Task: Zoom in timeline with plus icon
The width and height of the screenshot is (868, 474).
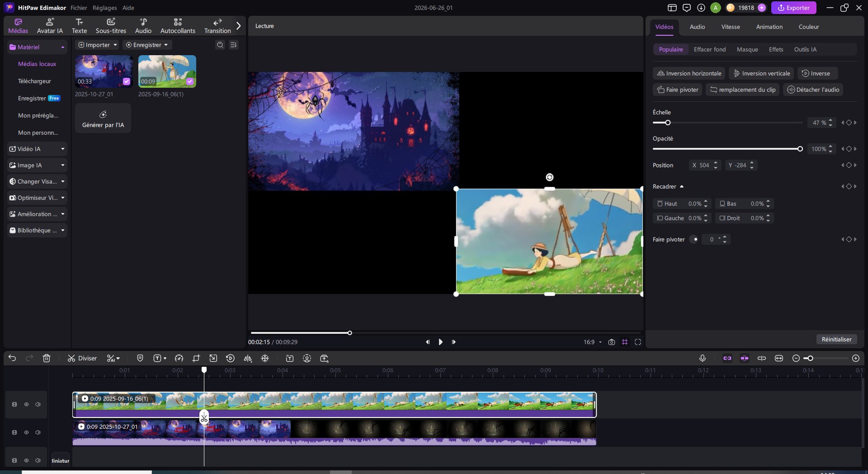Action: tap(856, 358)
